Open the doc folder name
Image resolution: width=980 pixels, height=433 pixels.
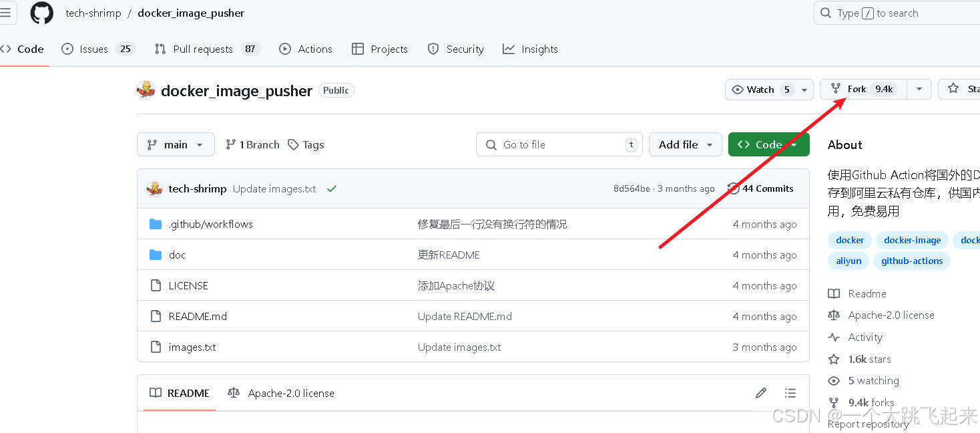tap(177, 255)
